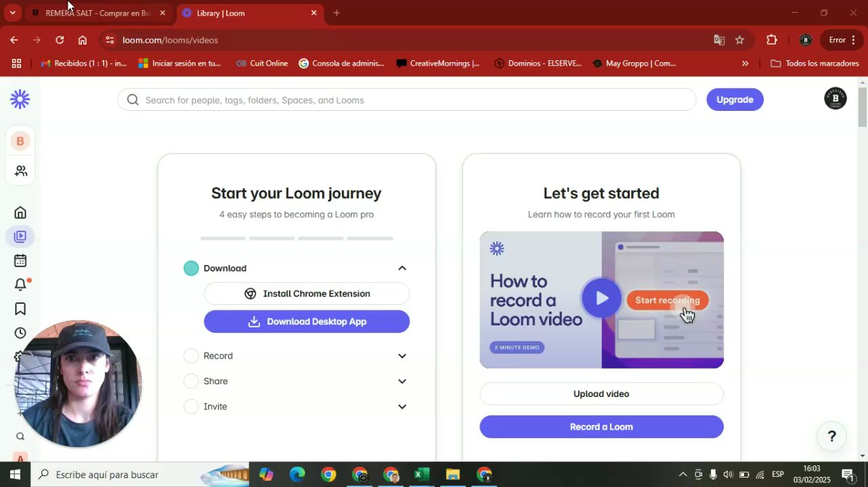
Task: Toggle the Share step circle
Action: [x=191, y=381]
